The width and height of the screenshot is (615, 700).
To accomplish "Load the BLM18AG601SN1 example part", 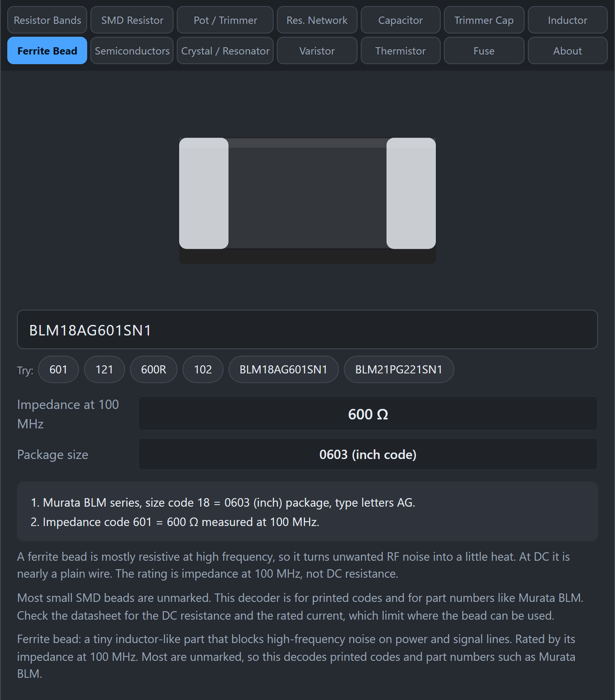I will 284,369.
